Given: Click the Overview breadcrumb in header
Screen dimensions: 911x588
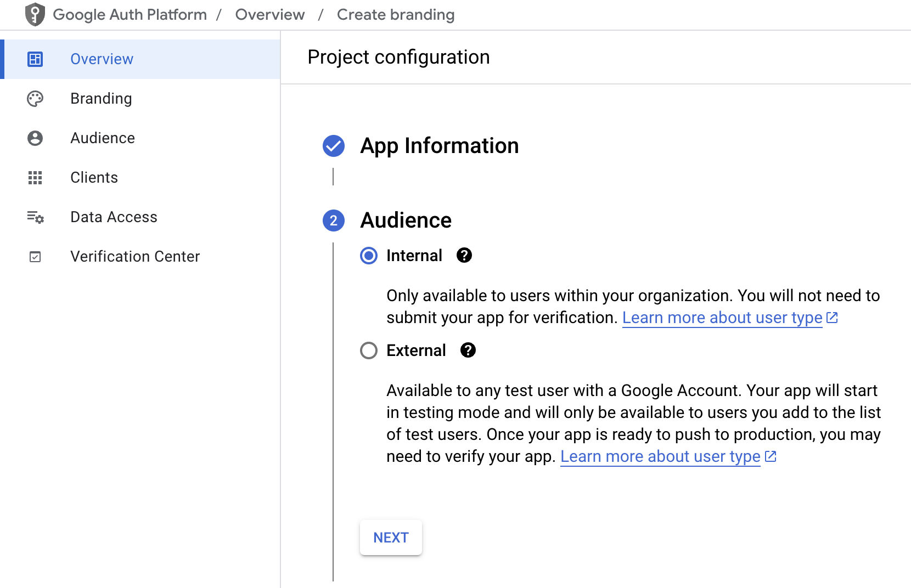Looking at the screenshot, I should point(270,15).
